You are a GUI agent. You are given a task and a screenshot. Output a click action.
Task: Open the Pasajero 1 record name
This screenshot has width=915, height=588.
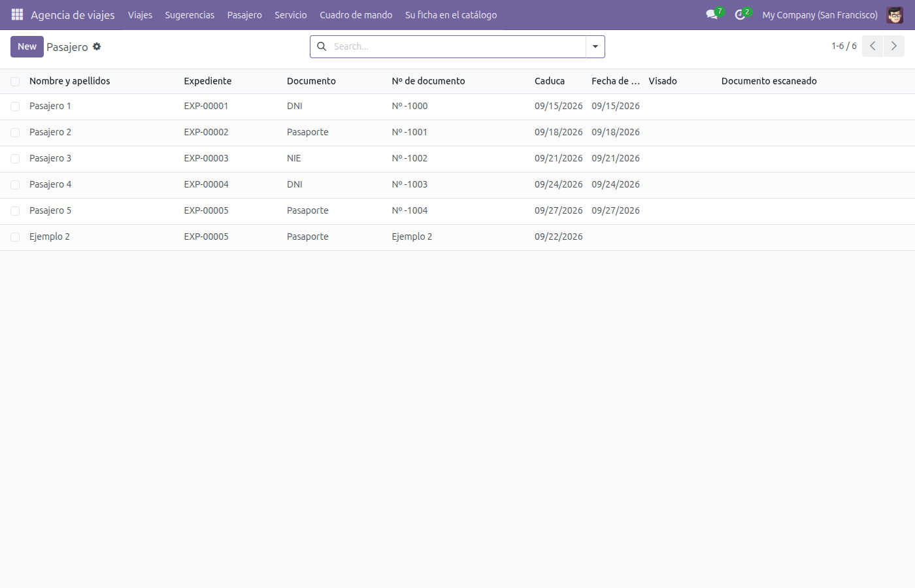click(50, 106)
